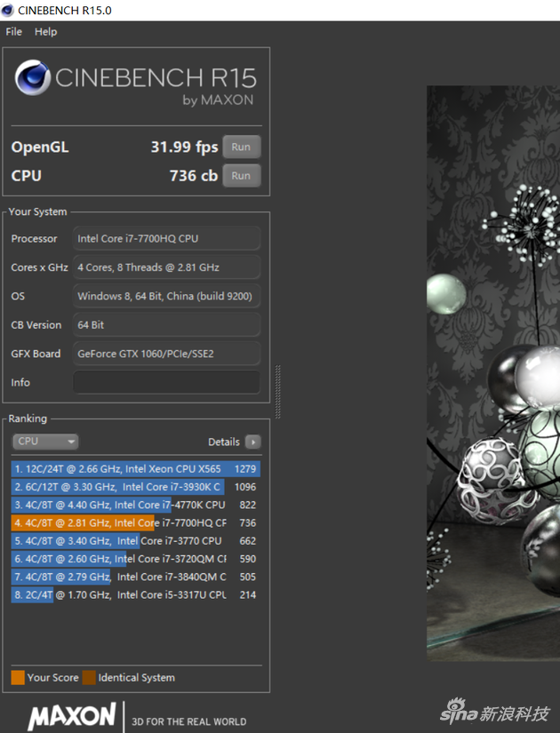Click the Details label in Ranking

click(x=224, y=442)
